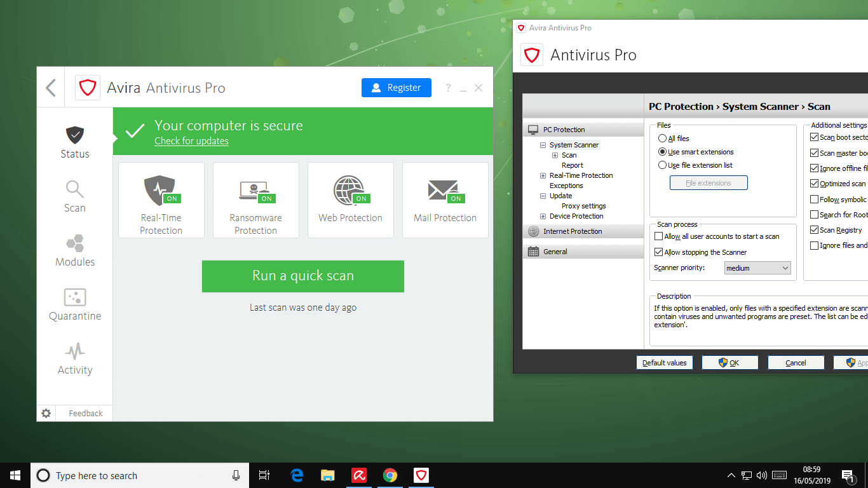Open Modules hexagons in the sidebar
The height and width of the screenshot is (488, 868).
[x=75, y=243]
